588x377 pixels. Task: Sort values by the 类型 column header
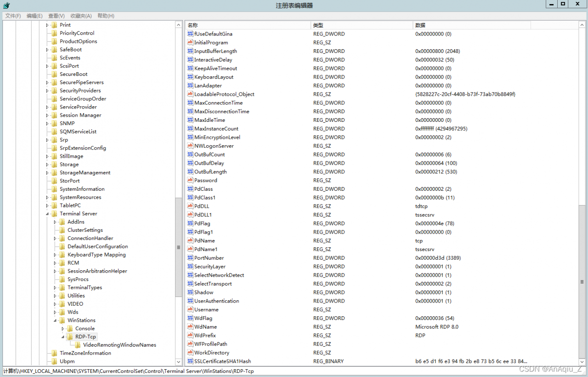click(x=362, y=25)
